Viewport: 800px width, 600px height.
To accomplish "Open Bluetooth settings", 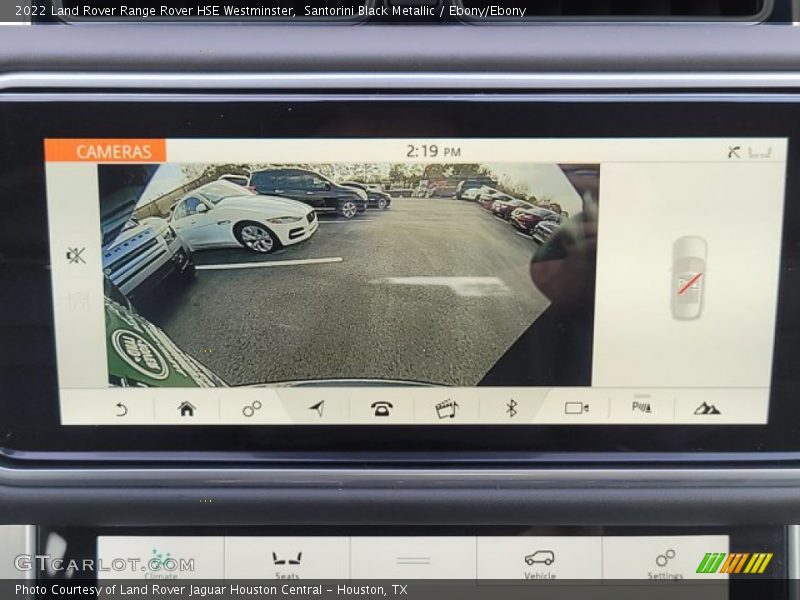I will (x=511, y=408).
